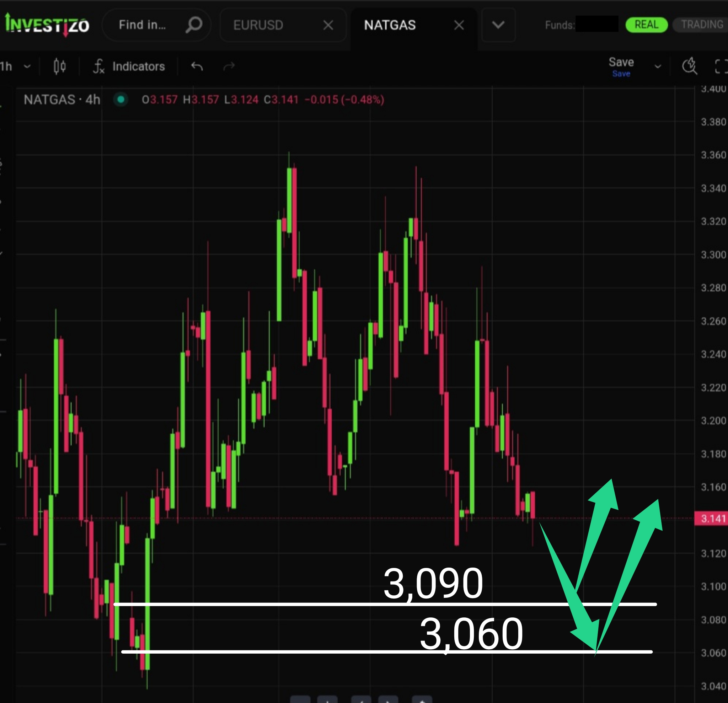Open the quick search lightning icon
The image size is (728, 703).
coord(690,66)
